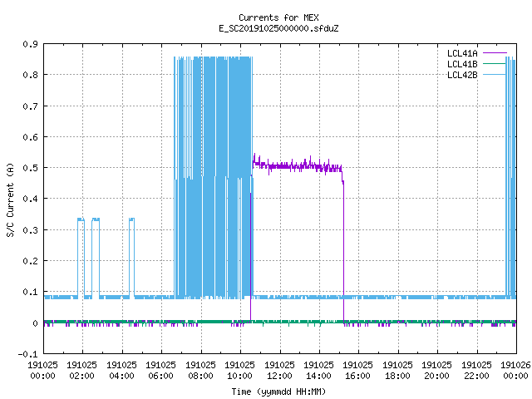This screenshot has width=532, height=399.
Task: Click the 'S/C Current (A)' y-axis label
Action: 10,199
